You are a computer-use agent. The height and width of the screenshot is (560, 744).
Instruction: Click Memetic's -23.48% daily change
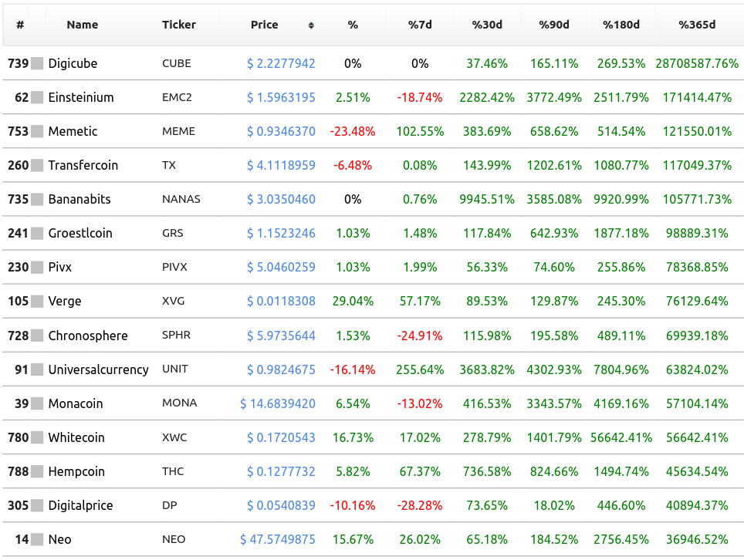click(x=353, y=131)
